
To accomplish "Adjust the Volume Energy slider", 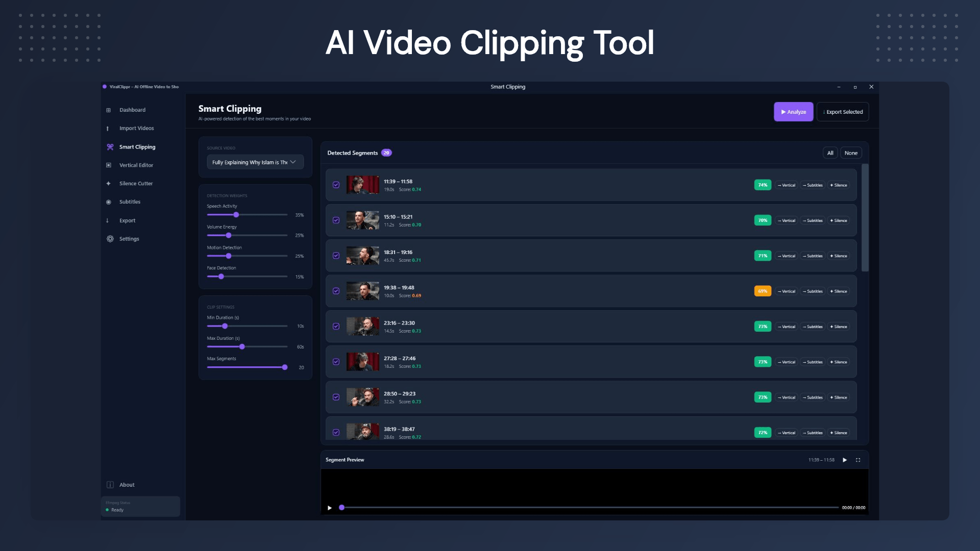I will click(x=247, y=235).
